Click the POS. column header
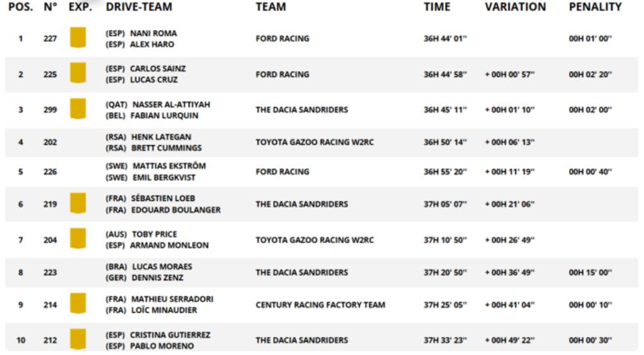644x355 pixels. coord(20,7)
